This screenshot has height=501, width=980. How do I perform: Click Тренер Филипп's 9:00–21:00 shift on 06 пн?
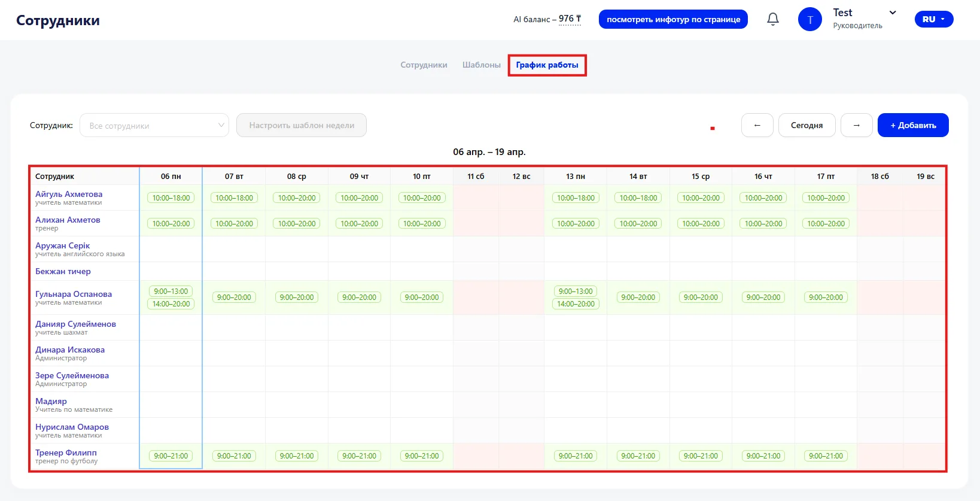tap(171, 456)
